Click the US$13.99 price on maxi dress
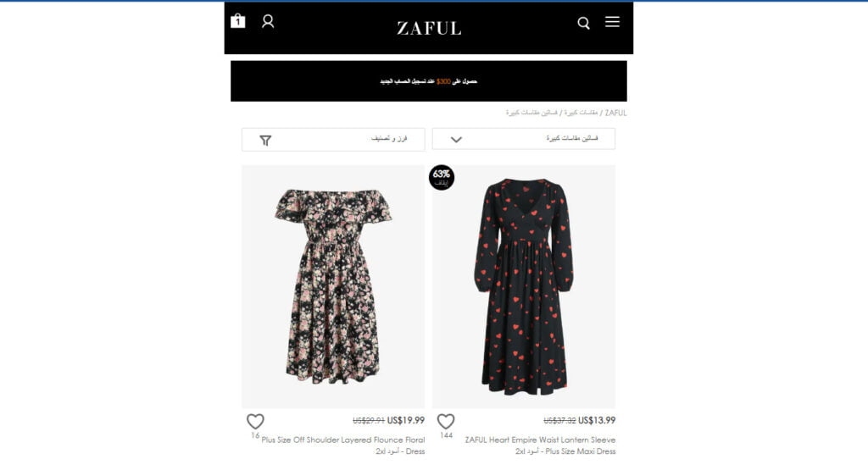Screen dimensions: 868x470 (x=597, y=420)
